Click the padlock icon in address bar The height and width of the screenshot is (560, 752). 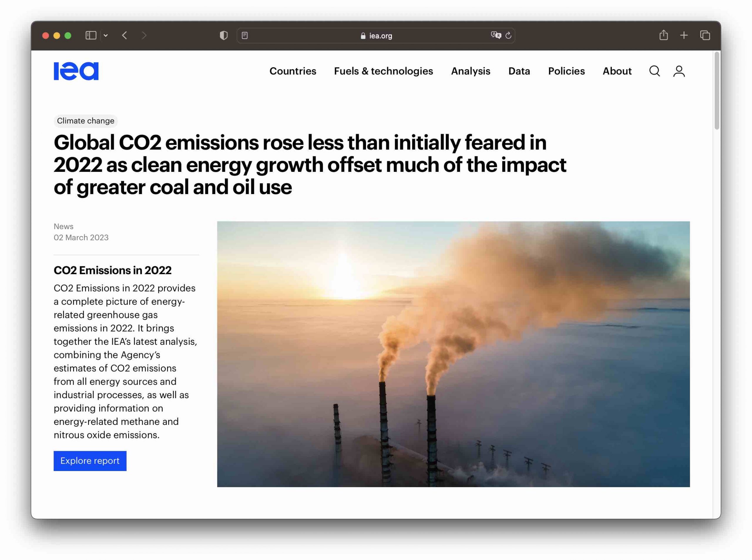(363, 36)
